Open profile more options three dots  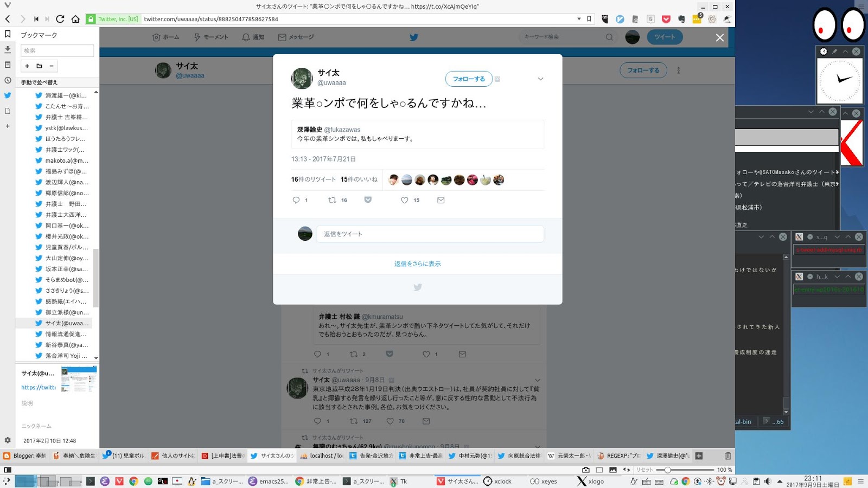tap(678, 70)
